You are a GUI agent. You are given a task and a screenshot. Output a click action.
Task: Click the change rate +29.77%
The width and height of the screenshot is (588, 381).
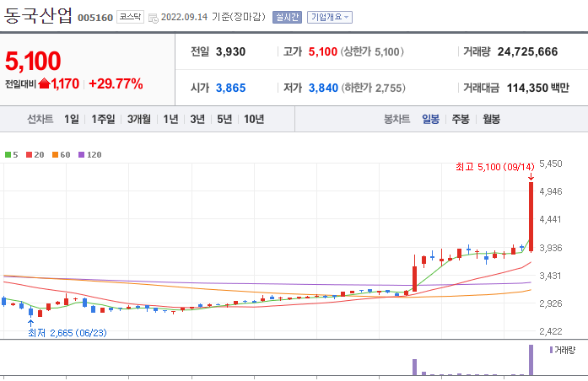click(116, 83)
